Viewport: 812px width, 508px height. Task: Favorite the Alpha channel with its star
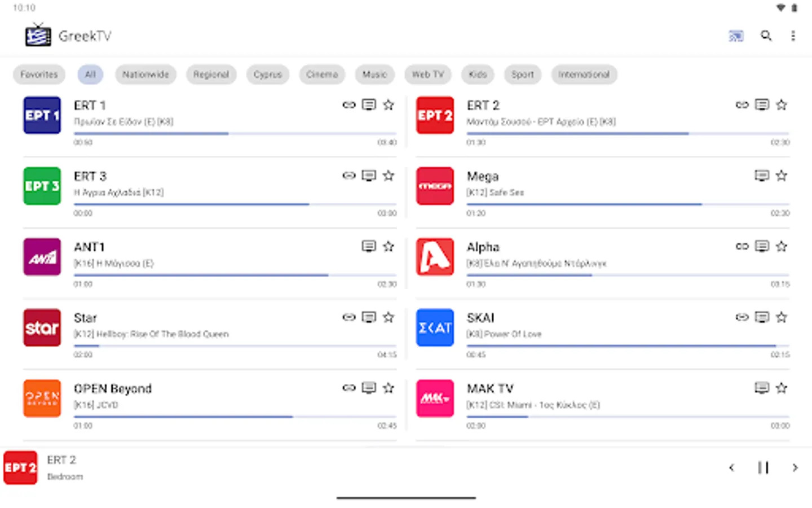782,246
